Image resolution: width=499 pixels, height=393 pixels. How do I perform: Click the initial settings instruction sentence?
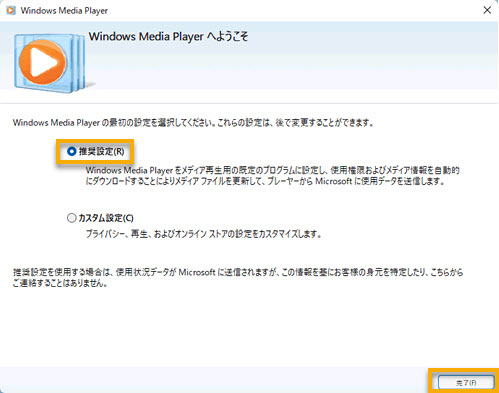193,123
